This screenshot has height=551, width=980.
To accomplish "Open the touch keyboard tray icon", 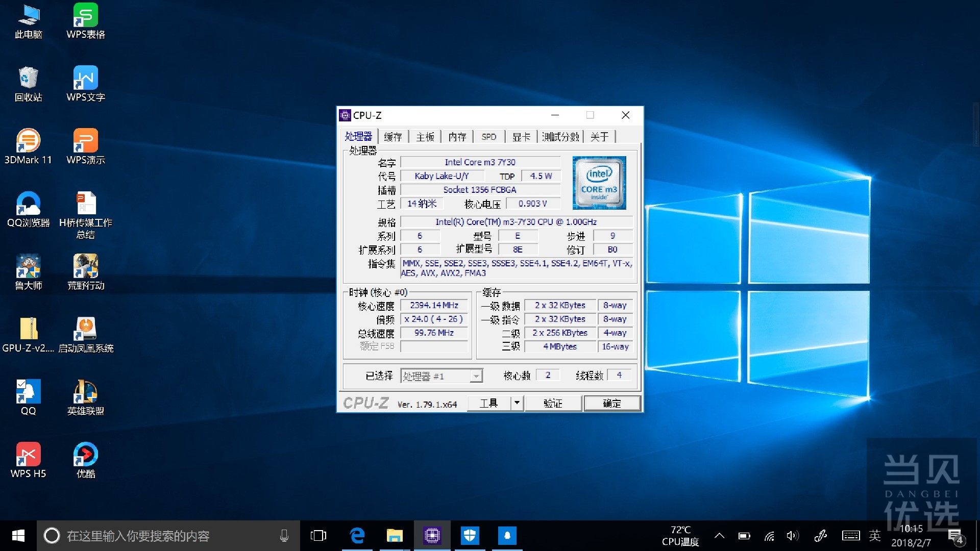I will [850, 536].
